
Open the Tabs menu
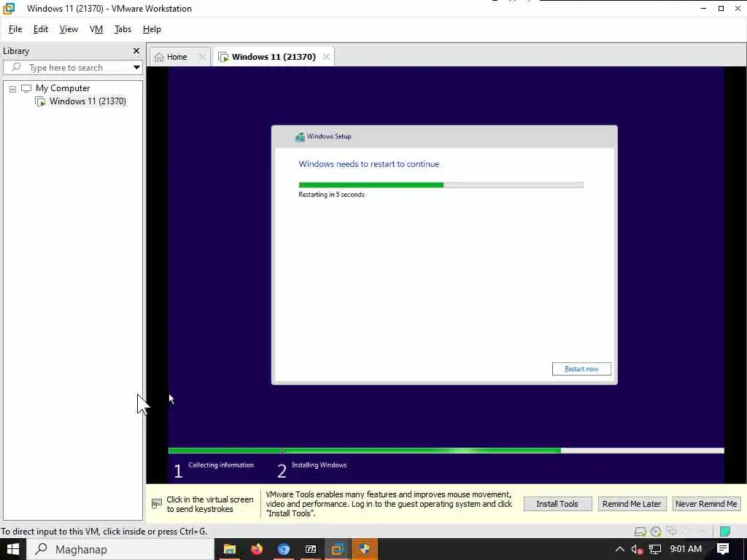coord(123,29)
